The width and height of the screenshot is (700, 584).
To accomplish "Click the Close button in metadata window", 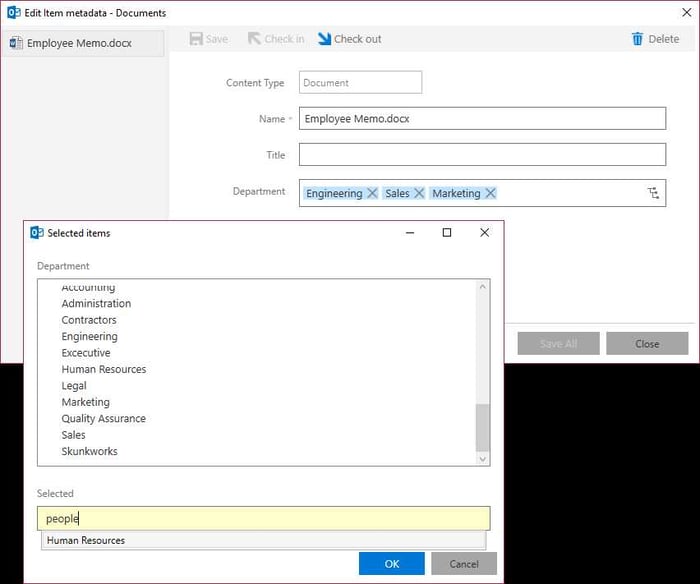I will point(647,343).
